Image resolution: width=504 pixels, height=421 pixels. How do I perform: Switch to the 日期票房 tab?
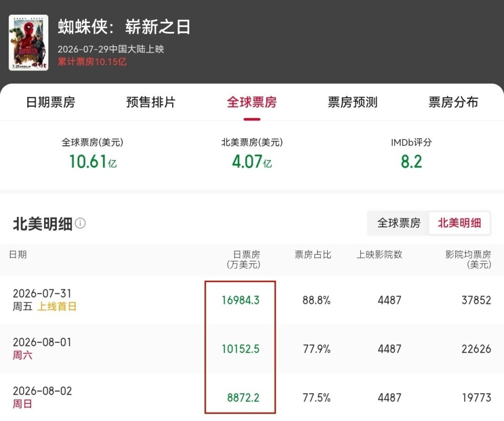click(50, 102)
